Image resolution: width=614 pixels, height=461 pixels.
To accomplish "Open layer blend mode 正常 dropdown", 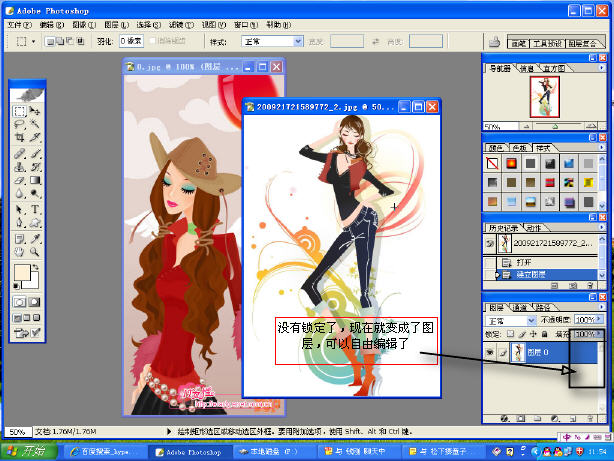I will [x=531, y=320].
